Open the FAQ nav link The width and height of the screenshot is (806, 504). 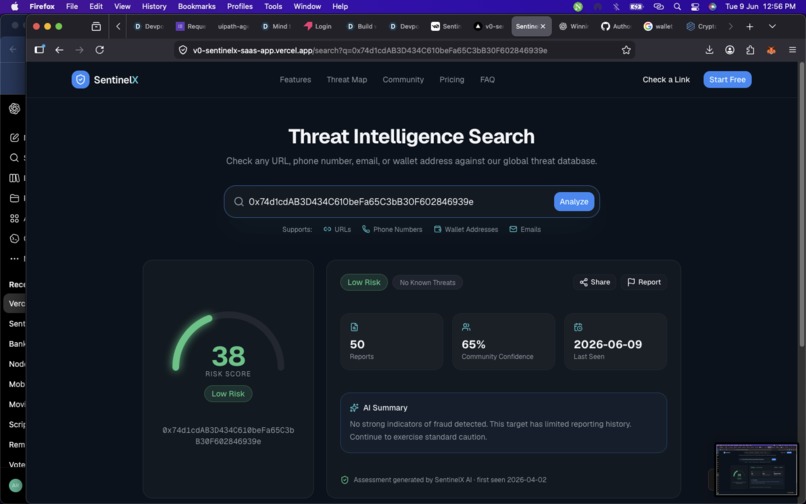[487, 80]
